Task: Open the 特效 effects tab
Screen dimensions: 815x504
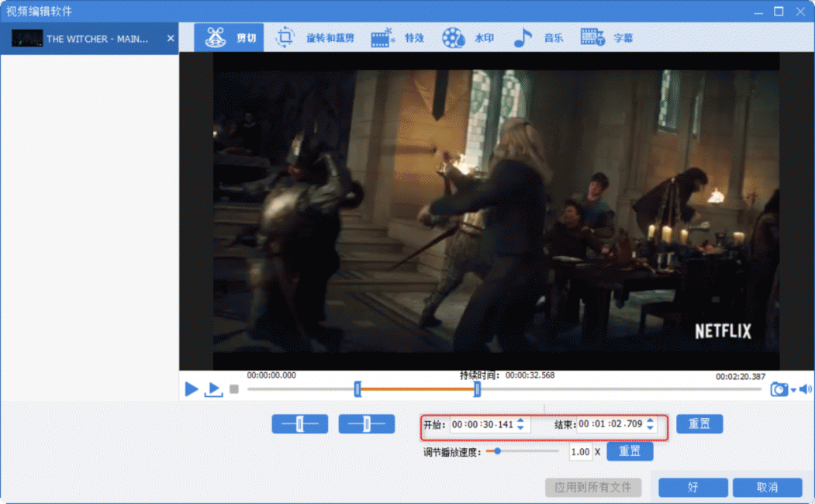Action: pyautogui.click(x=398, y=37)
